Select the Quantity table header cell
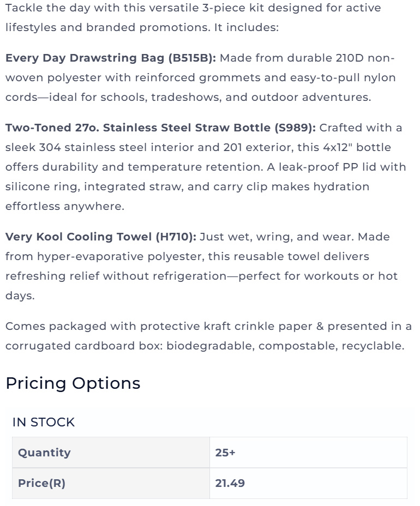 [x=111, y=453]
